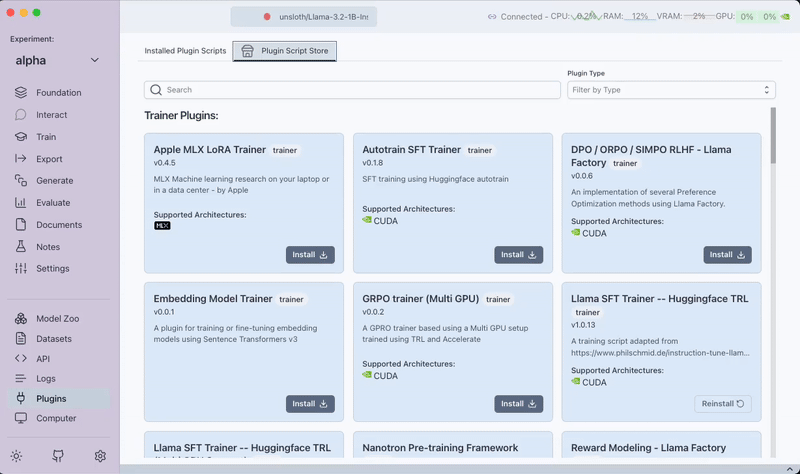800x474 pixels.
Task: Open the Filter by Type dropdown
Action: click(x=669, y=90)
